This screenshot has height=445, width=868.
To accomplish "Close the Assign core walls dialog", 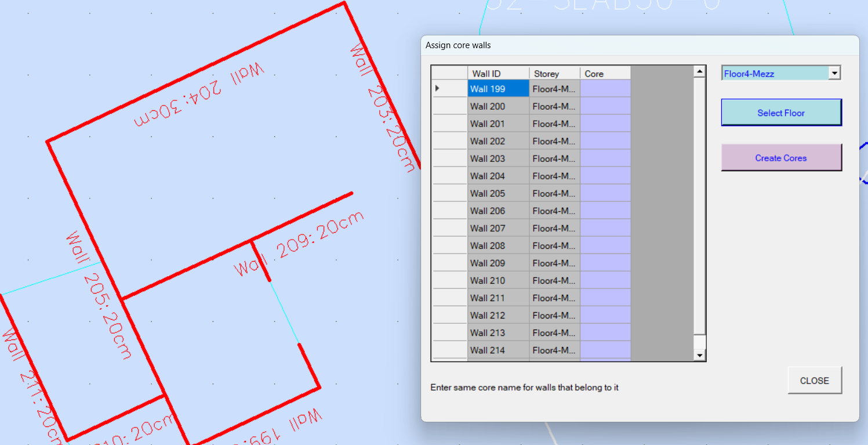I will click(815, 381).
